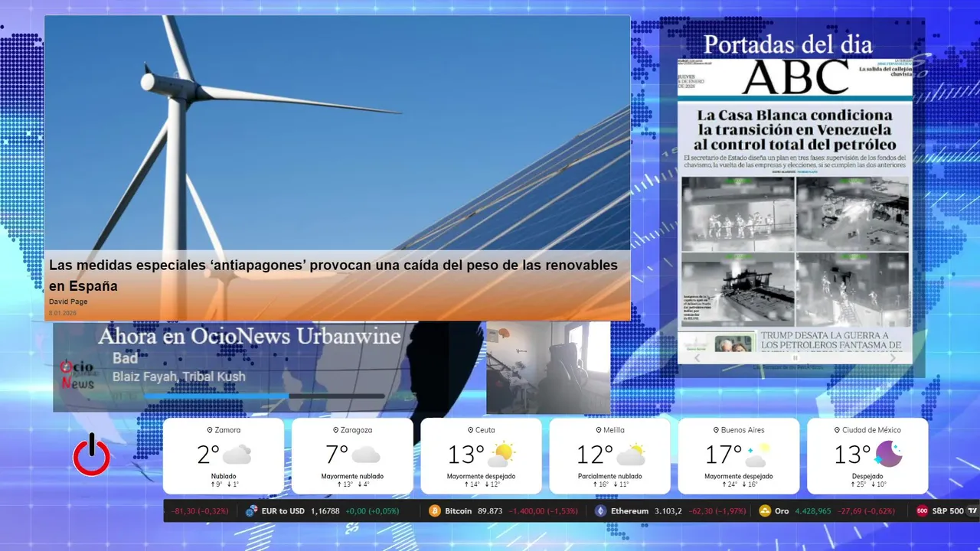Image resolution: width=980 pixels, height=551 pixels.
Task: Click Buenos Aires temperature 17°
Action: pyautogui.click(x=724, y=455)
